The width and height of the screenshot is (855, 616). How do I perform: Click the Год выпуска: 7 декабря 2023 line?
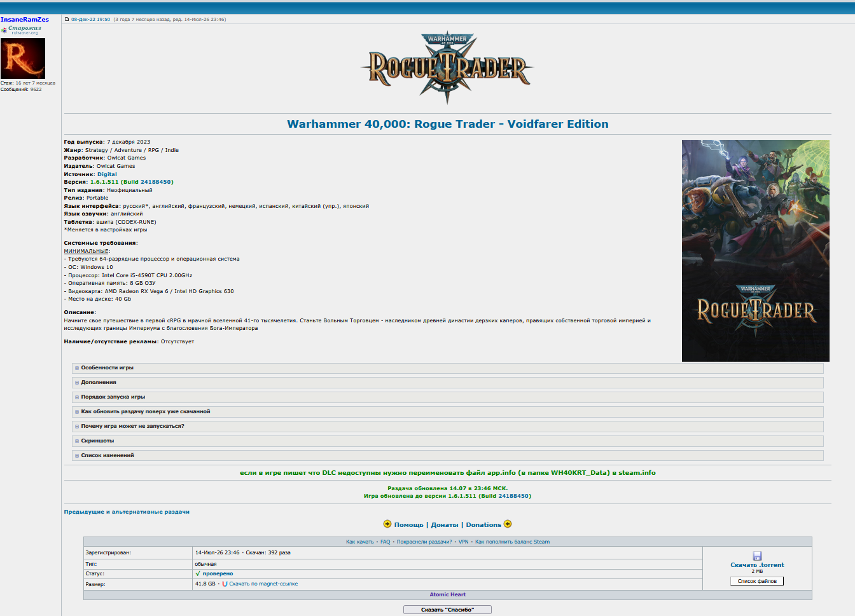107,142
